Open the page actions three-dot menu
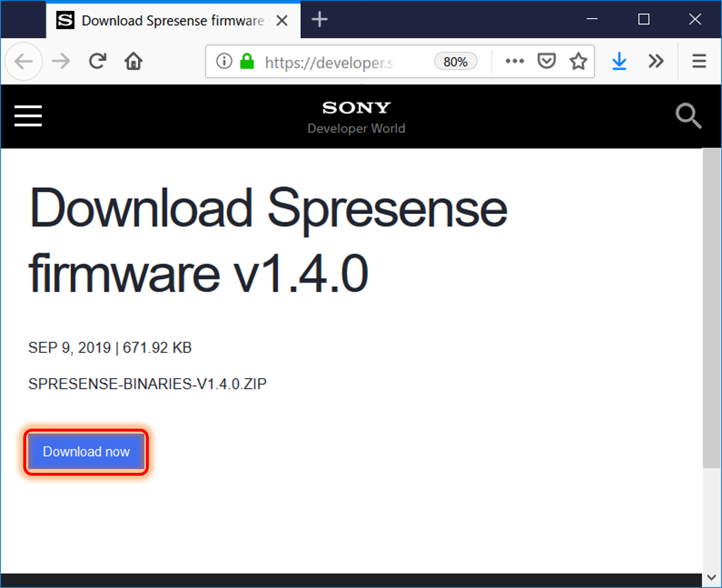Screen dimensions: 722x588 coord(514,61)
